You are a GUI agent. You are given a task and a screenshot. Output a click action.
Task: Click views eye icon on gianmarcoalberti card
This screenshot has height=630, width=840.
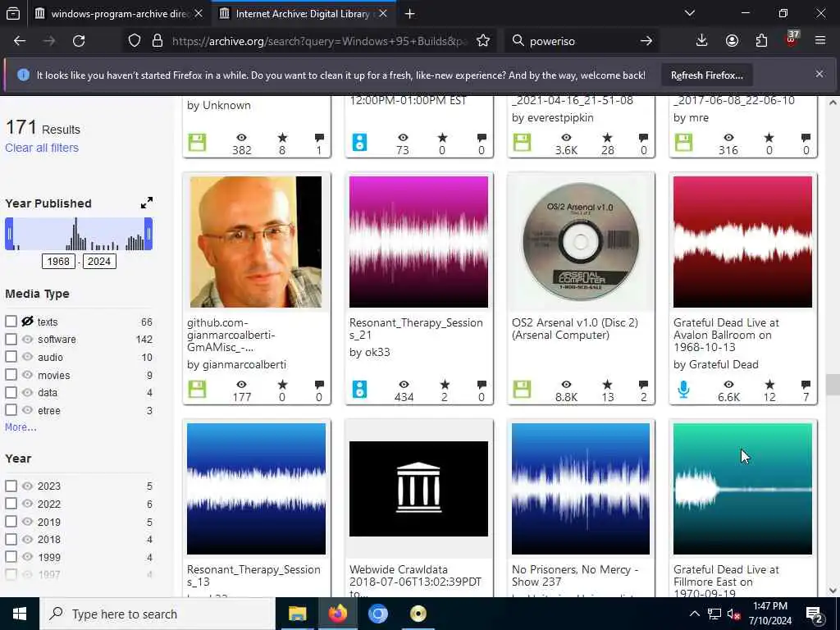242,385
